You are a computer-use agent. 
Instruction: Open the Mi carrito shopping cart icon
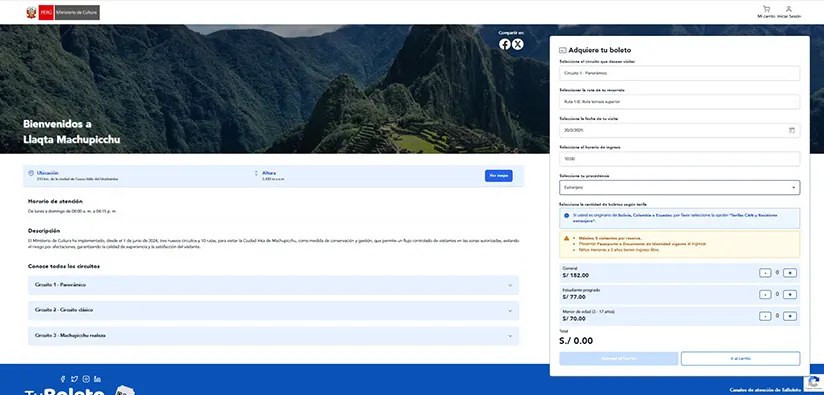pos(766,9)
